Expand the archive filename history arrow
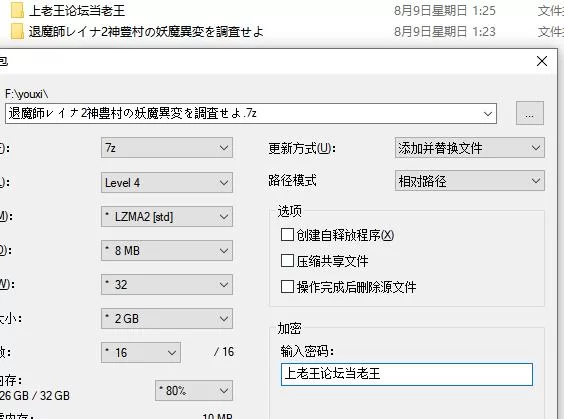 coord(488,114)
